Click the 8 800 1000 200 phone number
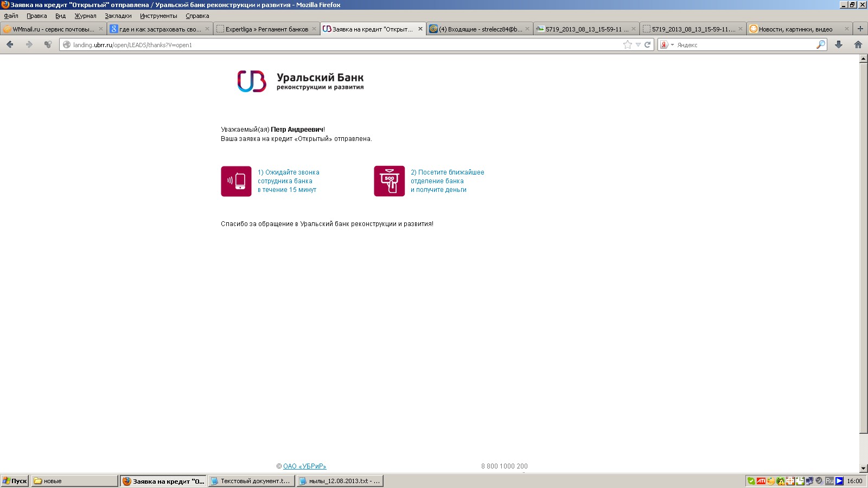 pos(504,466)
